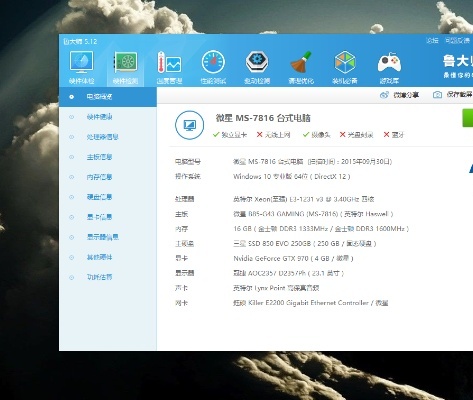This screenshot has width=473, height=400.
Task: Click the round computer monitor icon
Action: tap(190, 125)
